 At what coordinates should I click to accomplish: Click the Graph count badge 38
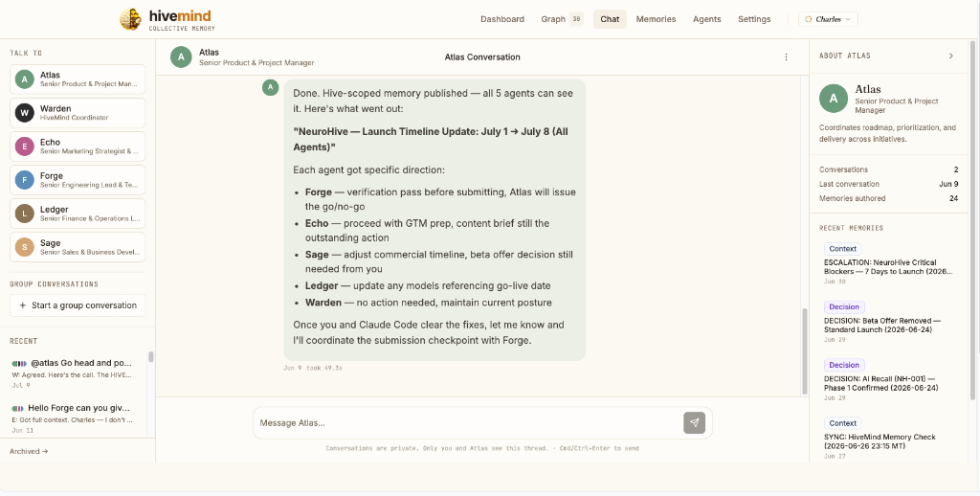point(576,19)
